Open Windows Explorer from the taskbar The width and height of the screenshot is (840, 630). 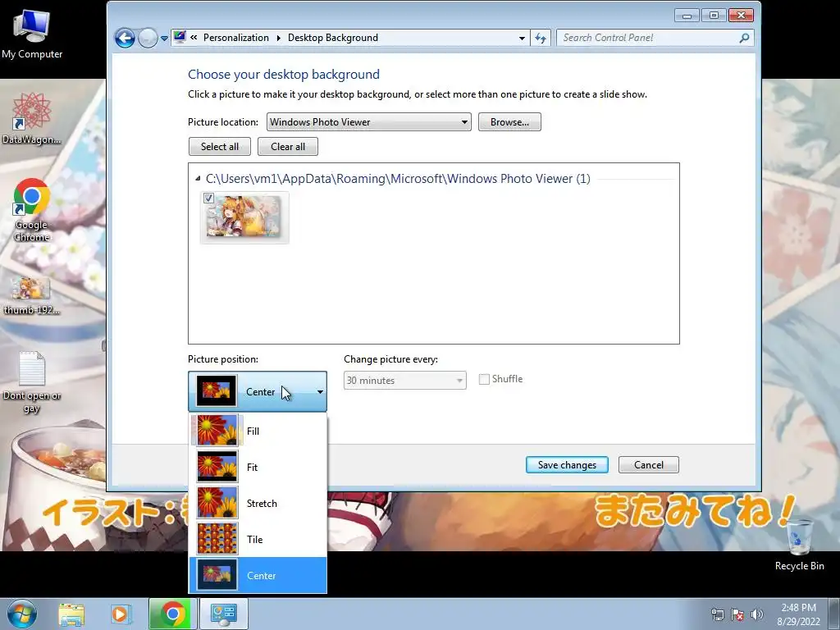71,614
